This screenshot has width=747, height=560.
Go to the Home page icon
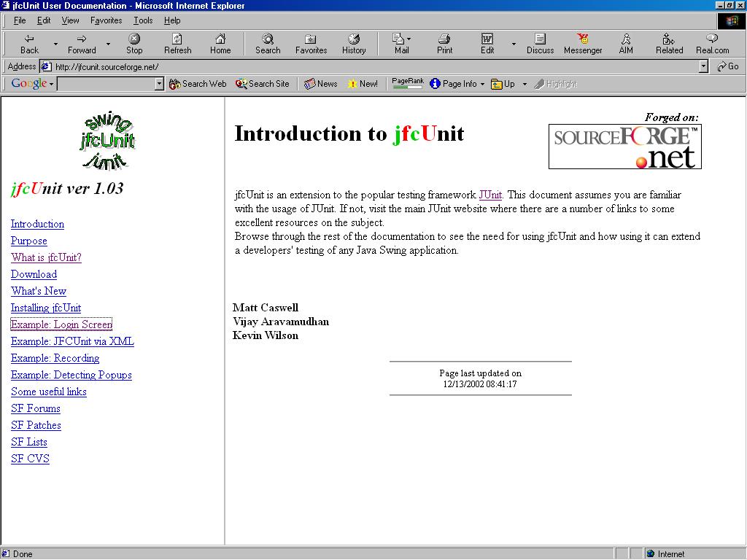(220, 44)
